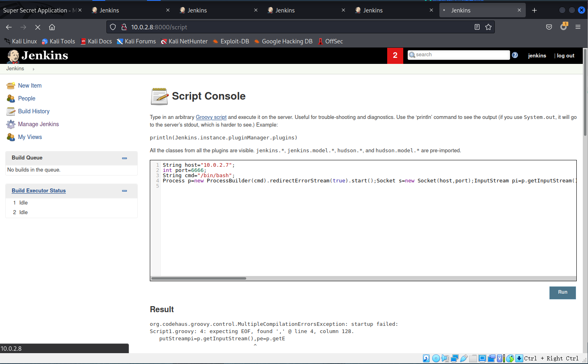Open the Build Executor Status link

point(39,191)
